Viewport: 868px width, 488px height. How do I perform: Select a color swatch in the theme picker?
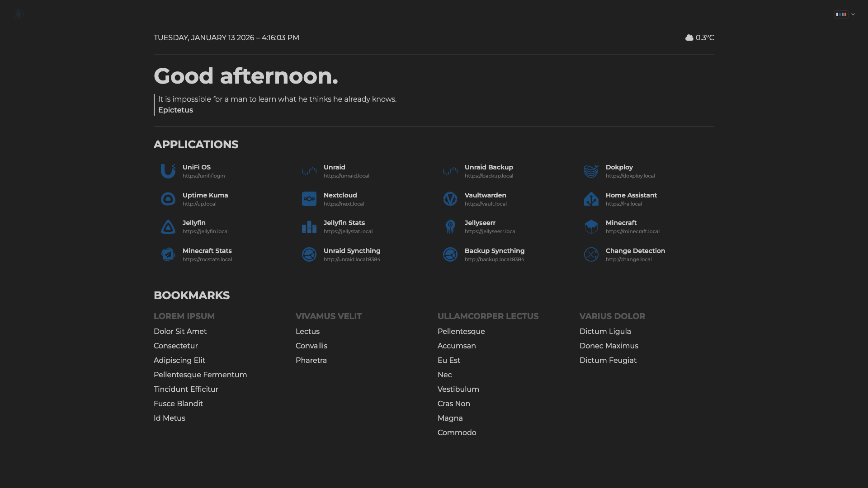coord(842,14)
